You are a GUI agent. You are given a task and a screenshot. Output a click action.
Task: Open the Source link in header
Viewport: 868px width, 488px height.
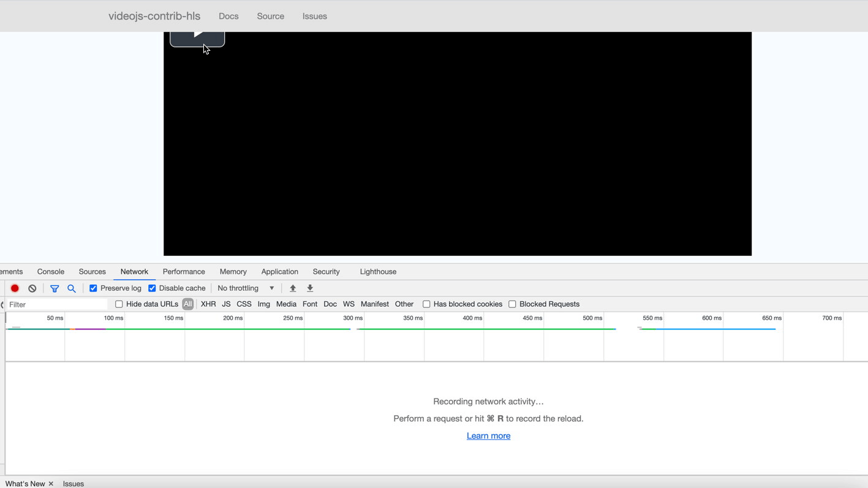coord(271,17)
